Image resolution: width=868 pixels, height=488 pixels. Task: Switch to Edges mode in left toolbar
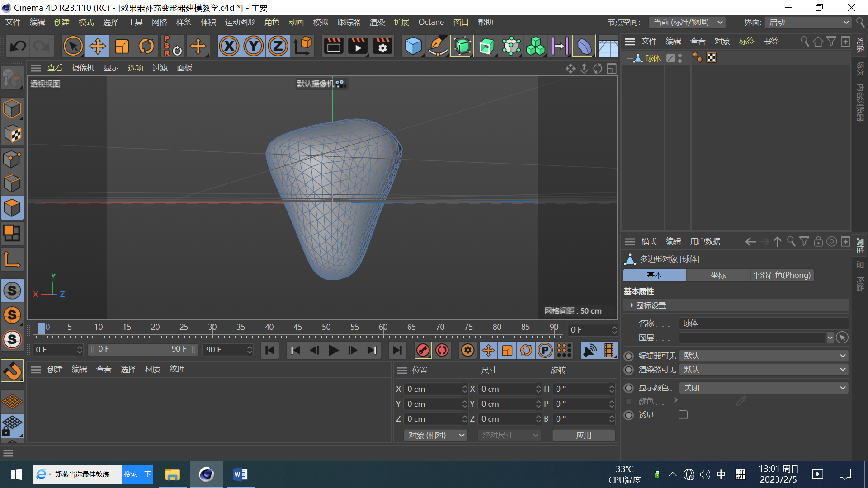tap(12, 183)
